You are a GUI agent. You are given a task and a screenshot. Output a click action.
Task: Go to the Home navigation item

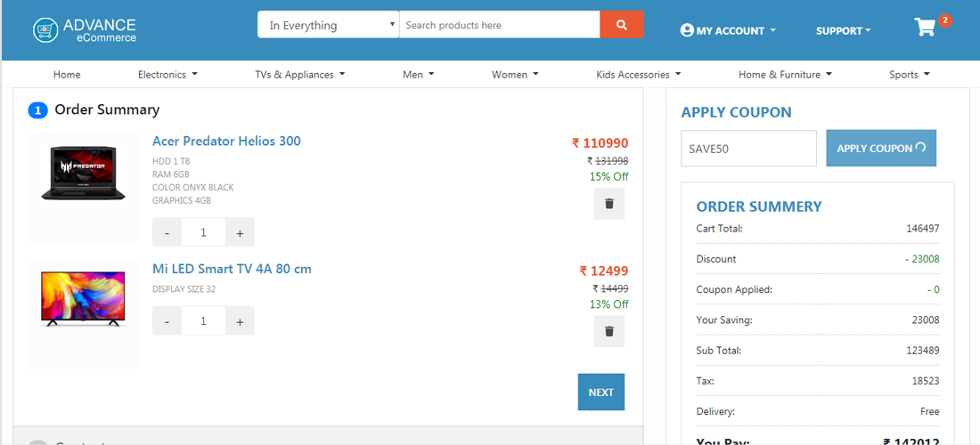(x=67, y=74)
